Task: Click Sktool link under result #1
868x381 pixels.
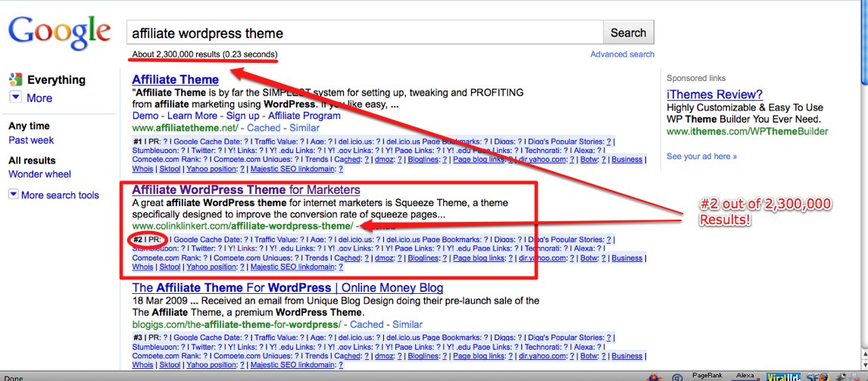Action: click(x=170, y=169)
